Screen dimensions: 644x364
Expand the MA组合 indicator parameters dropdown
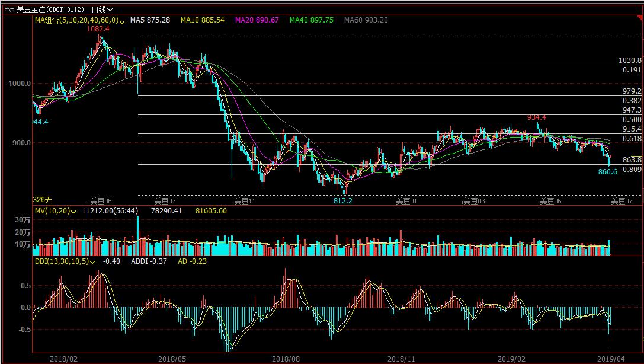(x=123, y=20)
